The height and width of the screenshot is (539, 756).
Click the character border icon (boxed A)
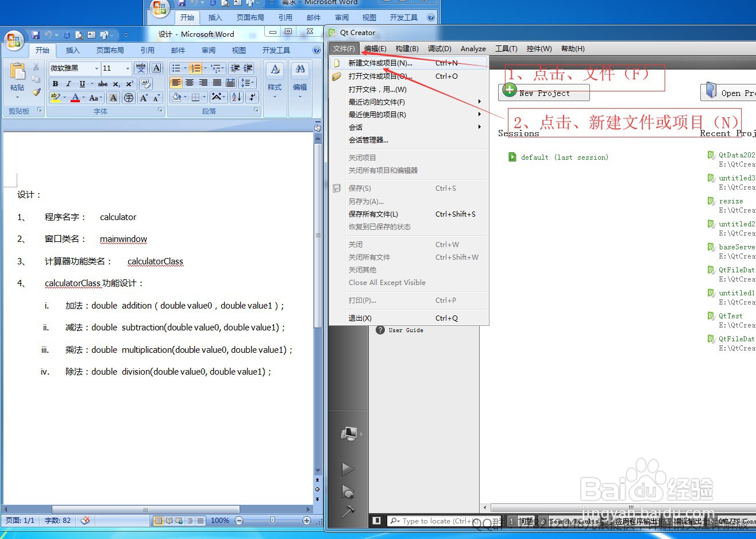156,68
